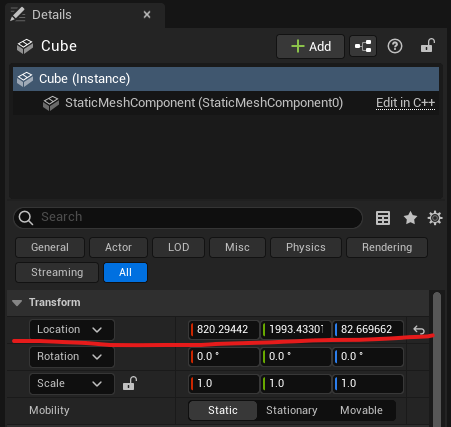
Task: Click the Mobility property label
Action: [x=49, y=410]
